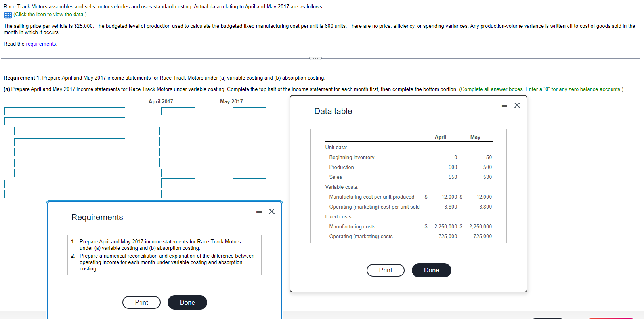This screenshot has width=644, height=319.
Task: Minimize the Data table dialog
Action: coord(504,106)
